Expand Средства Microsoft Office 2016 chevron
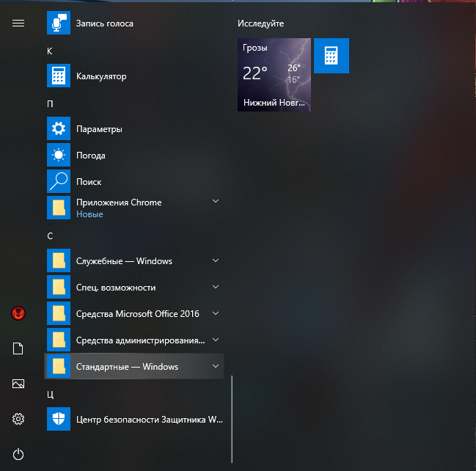The height and width of the screenshot is (471, 476). pyautogui.click(x=216, y=313)
